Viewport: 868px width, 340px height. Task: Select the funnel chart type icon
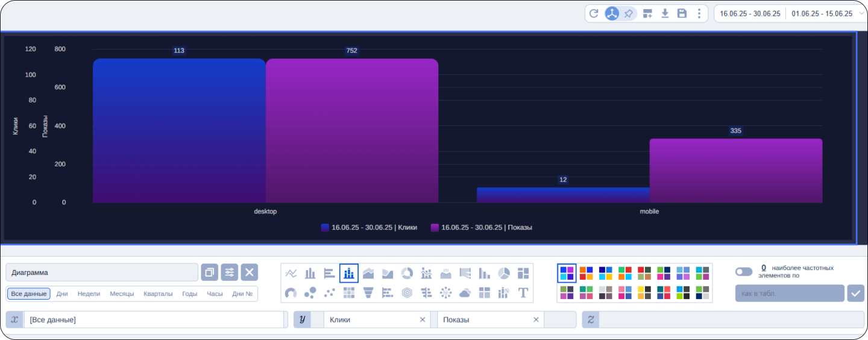(x=368, y=293)
